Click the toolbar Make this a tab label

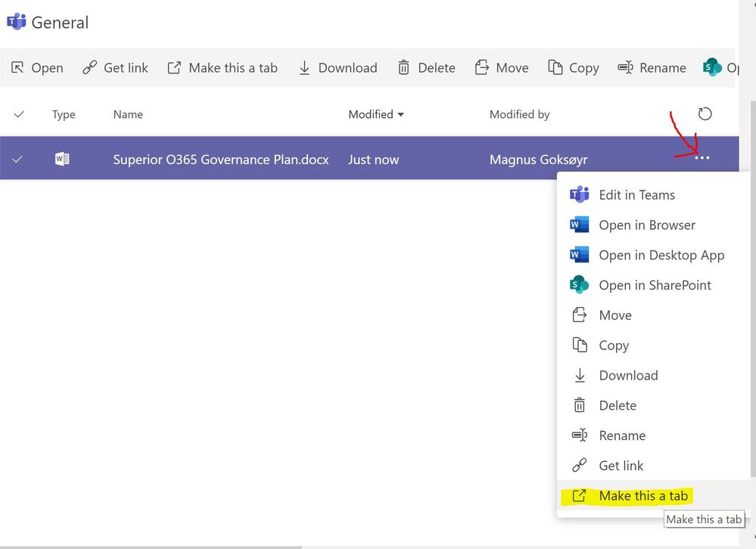233,68
